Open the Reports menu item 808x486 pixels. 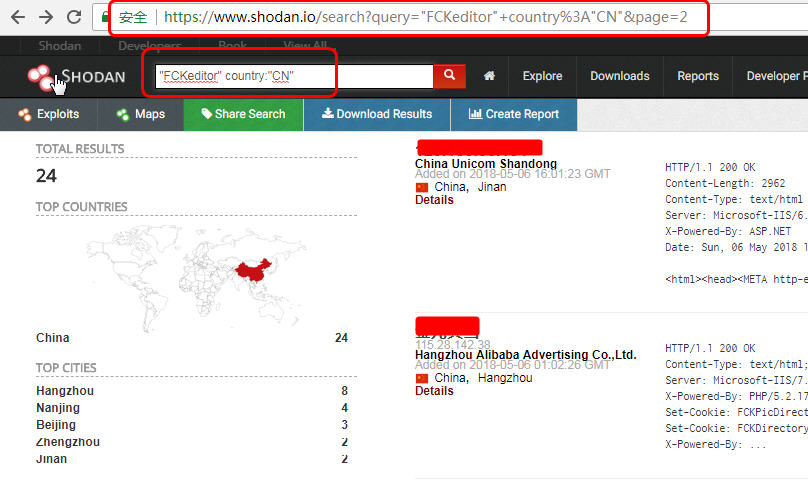(x=698, y=76)
